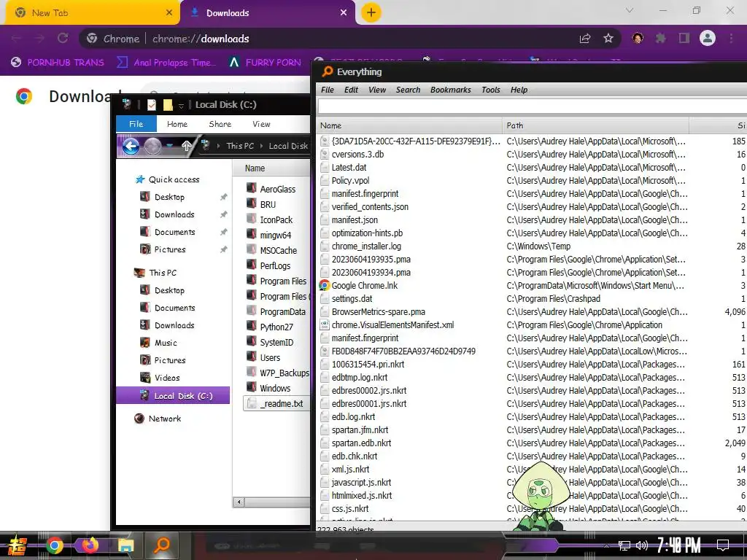The width and height of the screenshot is (747, 560).
Task: Open the View menu in Everything
Action: pos(377,90)
